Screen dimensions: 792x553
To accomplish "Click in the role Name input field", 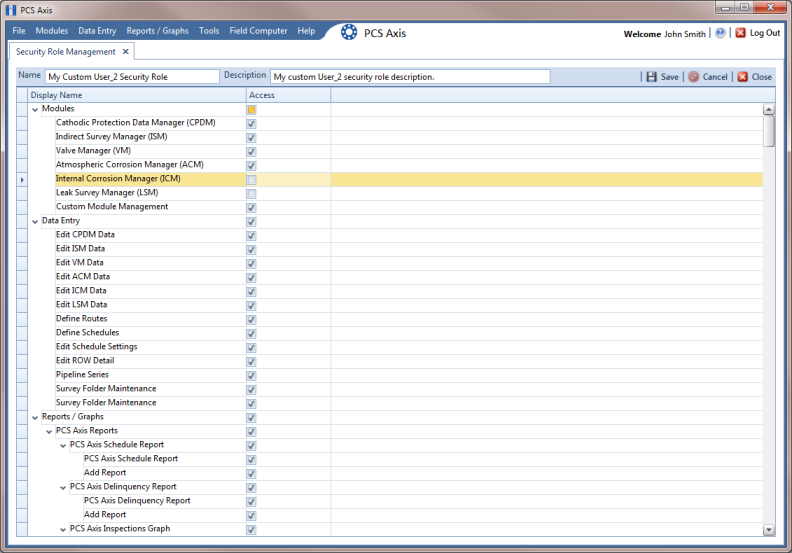I will click(132, 77).
